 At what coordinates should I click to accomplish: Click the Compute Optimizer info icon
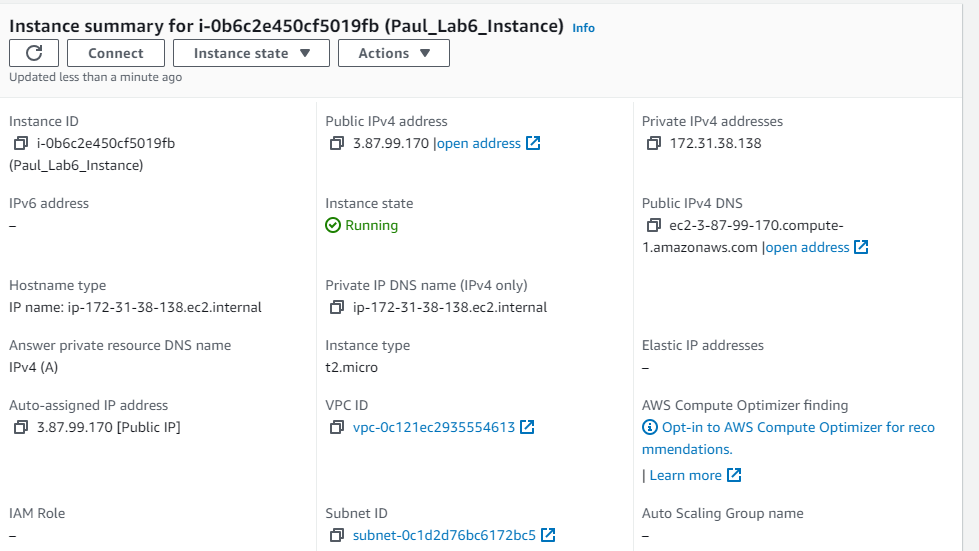(x=650, y=427)
